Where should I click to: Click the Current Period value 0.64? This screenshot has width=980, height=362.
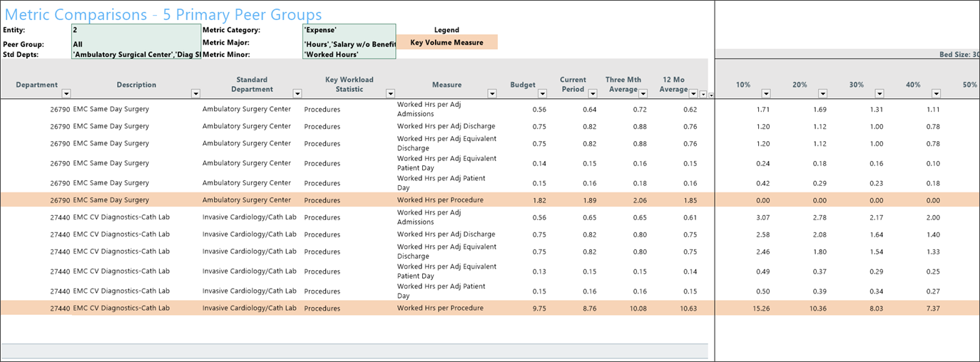click(589, 109)
